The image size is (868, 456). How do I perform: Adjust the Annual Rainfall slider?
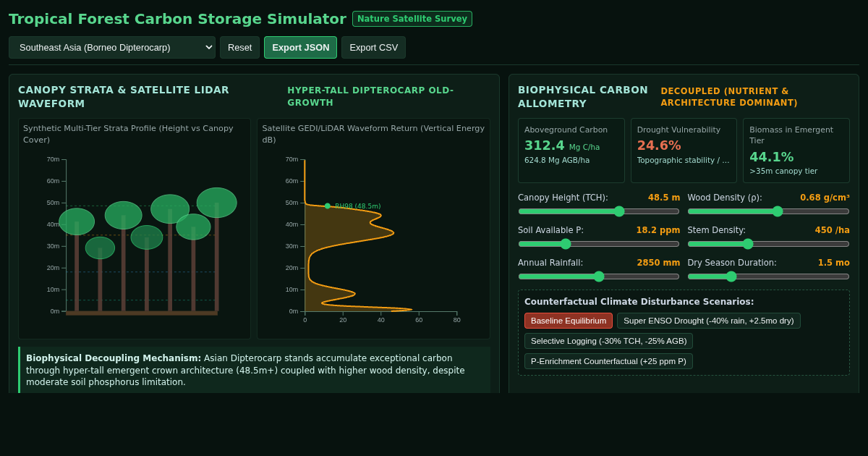point(599,276)
